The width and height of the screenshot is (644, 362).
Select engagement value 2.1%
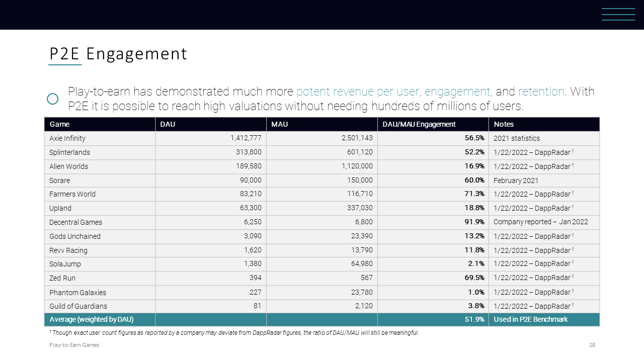476,264
